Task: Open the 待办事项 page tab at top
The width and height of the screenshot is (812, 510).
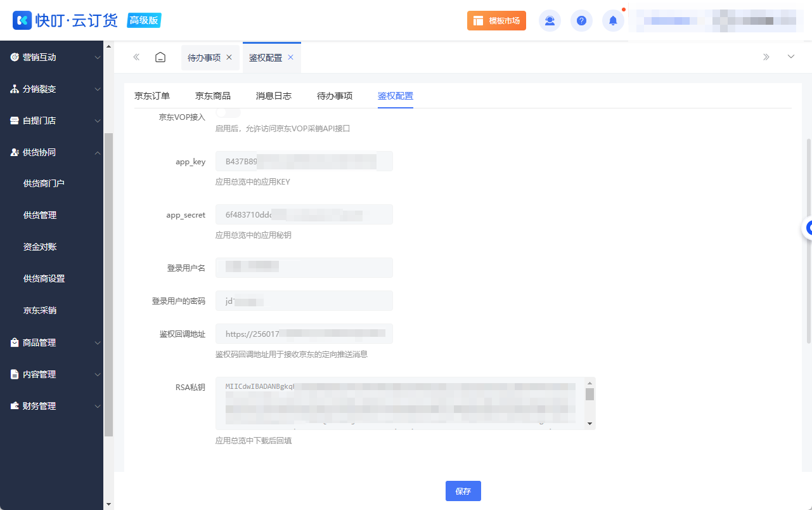Action: pos(204,57)
